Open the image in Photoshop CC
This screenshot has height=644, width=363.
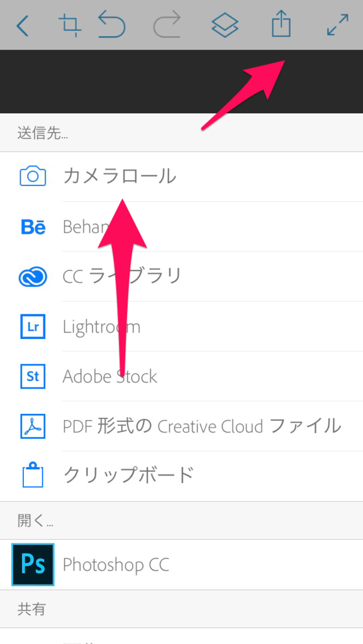[116, 565]
